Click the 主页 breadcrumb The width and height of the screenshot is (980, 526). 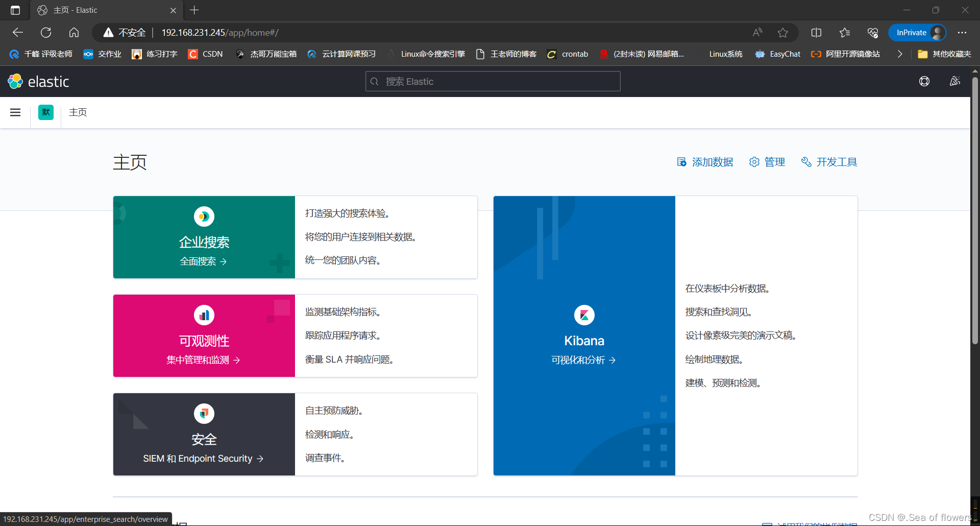coord(78,112)
